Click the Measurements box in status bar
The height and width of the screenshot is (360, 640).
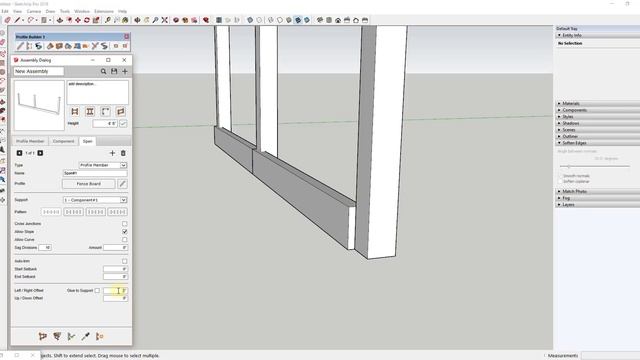point(611,356)
